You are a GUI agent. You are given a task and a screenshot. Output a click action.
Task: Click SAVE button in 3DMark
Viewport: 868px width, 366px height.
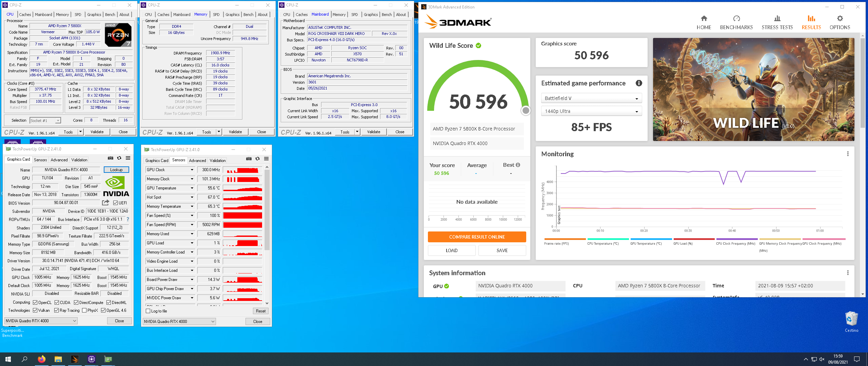point(502,250)
